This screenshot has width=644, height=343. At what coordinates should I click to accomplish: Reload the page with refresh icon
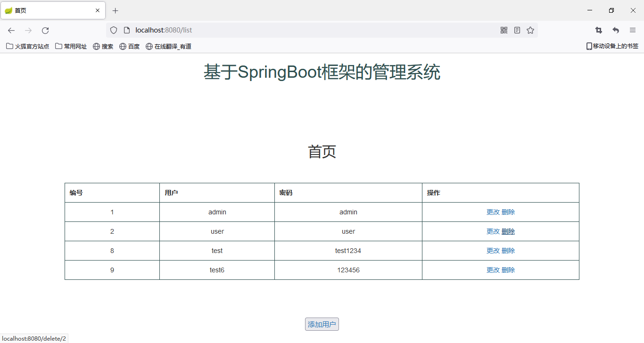(45, 30)
